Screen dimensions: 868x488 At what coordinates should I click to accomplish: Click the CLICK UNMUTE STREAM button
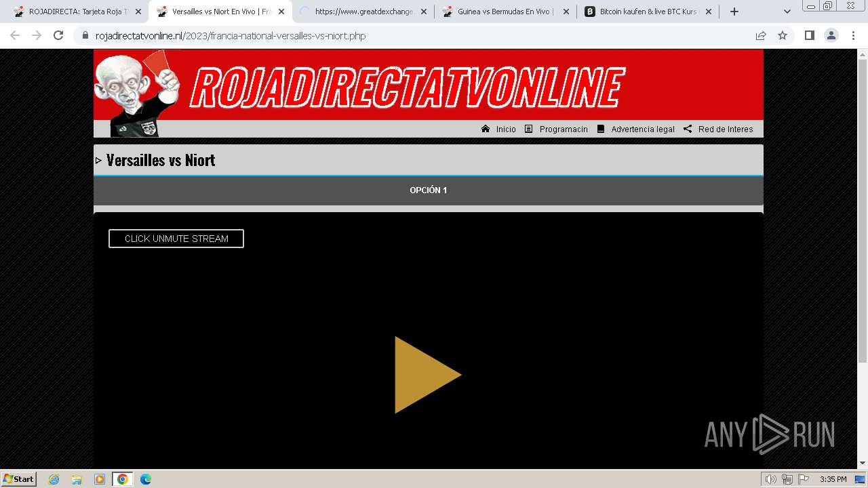point(176,239)
